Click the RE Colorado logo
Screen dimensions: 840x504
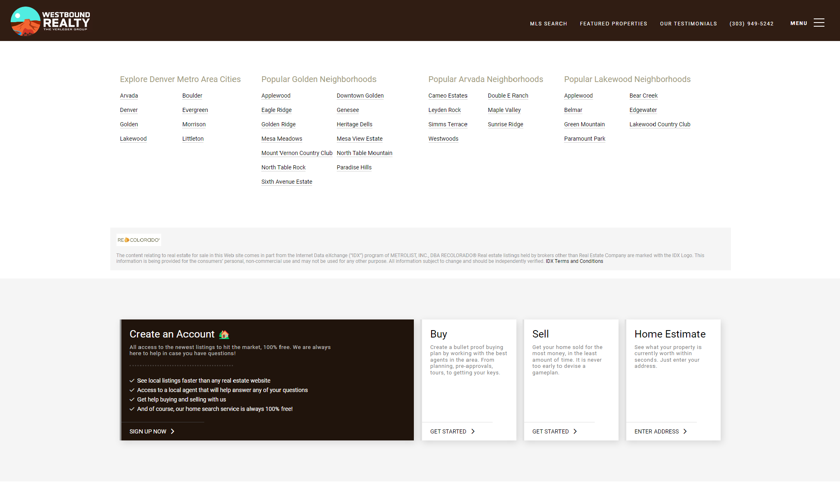coord(139,240)
